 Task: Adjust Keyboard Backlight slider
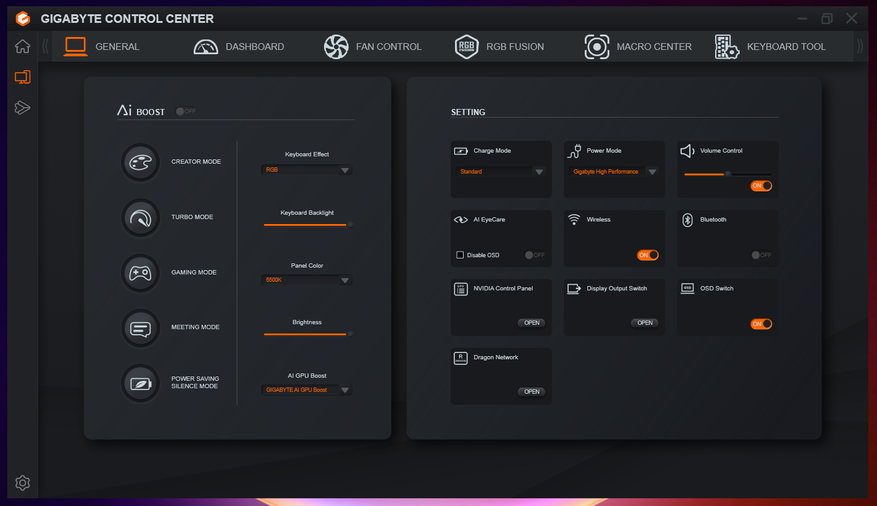pos(307,225)
